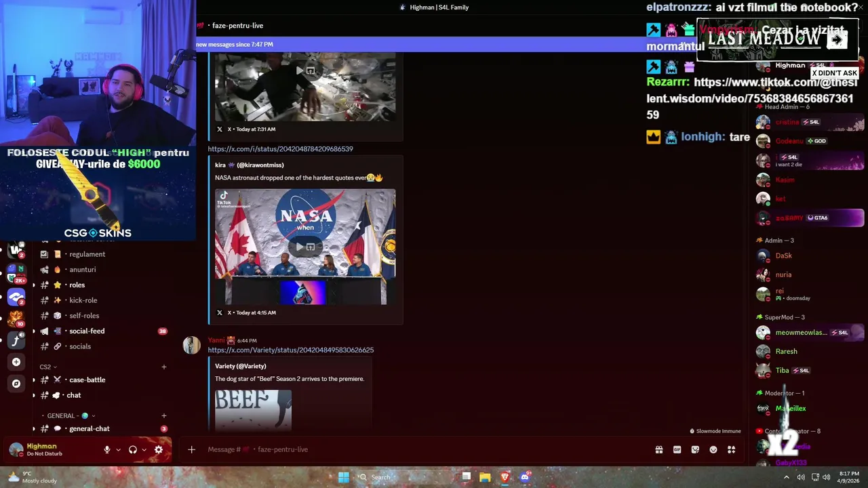Collapse the CS2 category
Image resolution: width=868 pixels, height=488 pixels.
point(48,367)
